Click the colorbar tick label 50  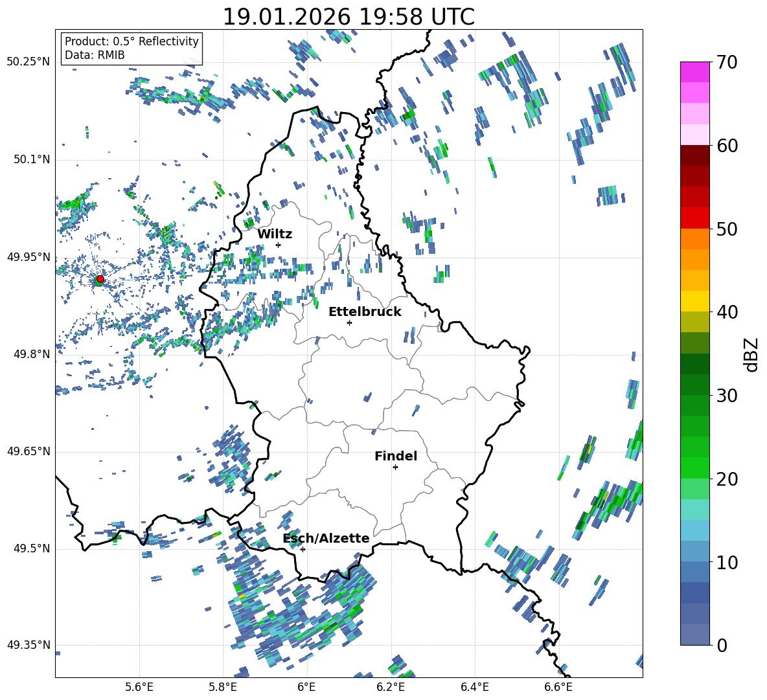point(726,229)
